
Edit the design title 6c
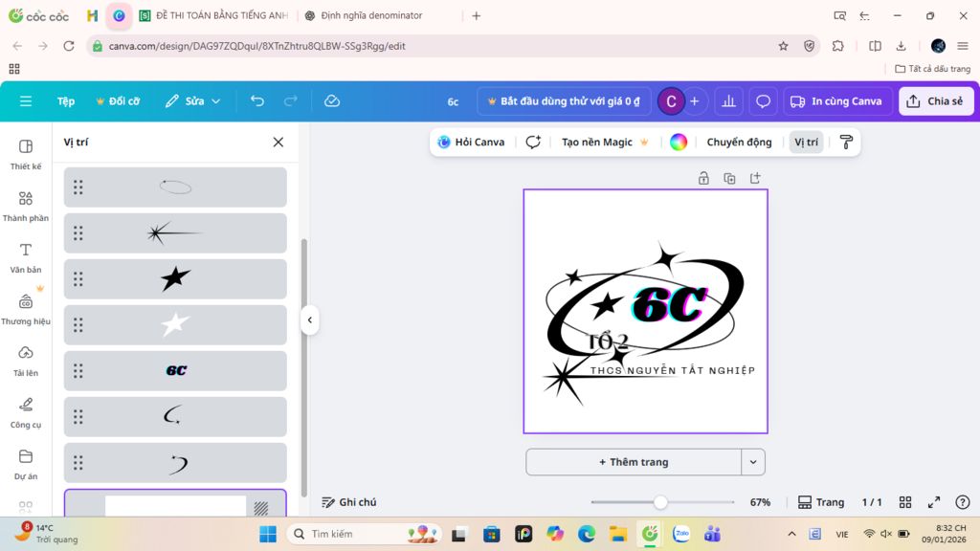pos(453,101)
